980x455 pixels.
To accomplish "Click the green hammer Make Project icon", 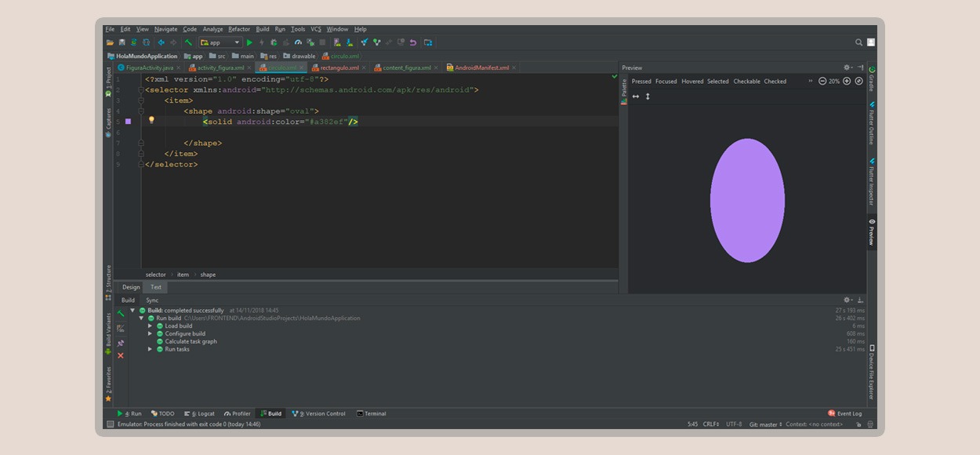I will [x=188, y=42].
